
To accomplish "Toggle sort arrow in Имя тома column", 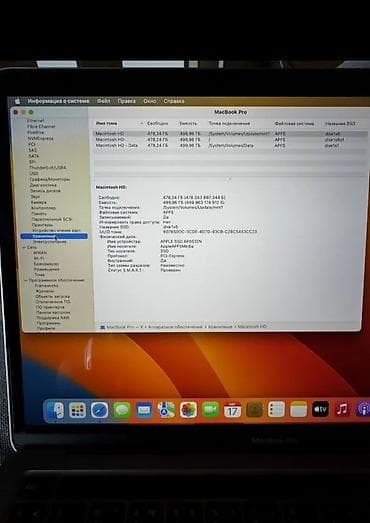I will point(142,123).
